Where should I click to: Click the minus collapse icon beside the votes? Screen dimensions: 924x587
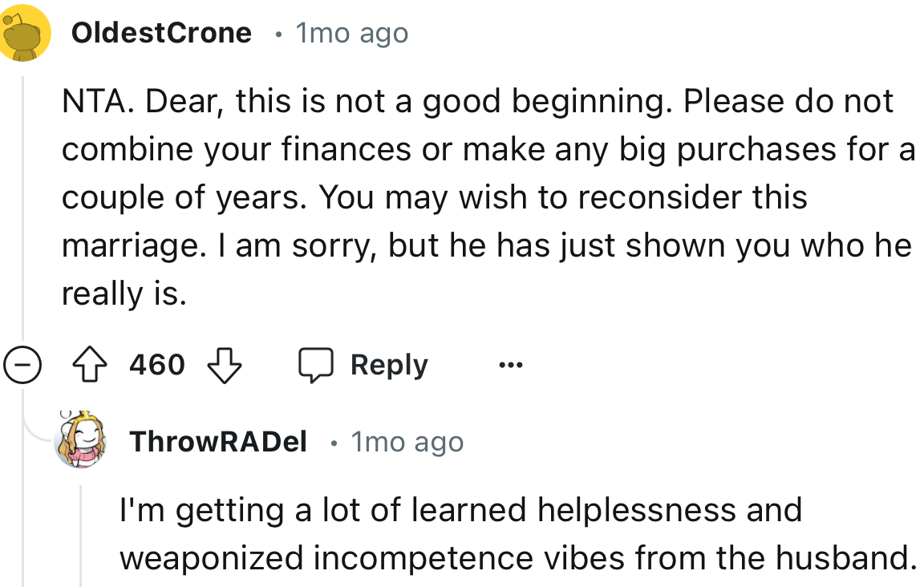[22, 364]
